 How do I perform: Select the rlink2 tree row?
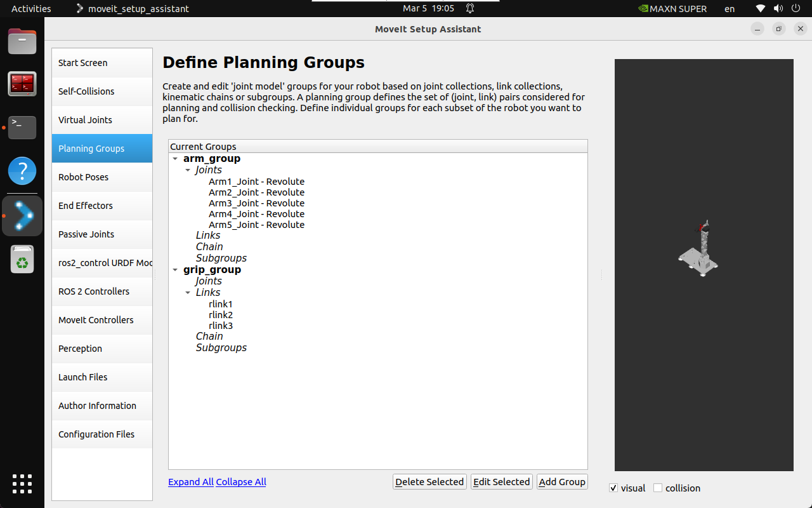221,315
